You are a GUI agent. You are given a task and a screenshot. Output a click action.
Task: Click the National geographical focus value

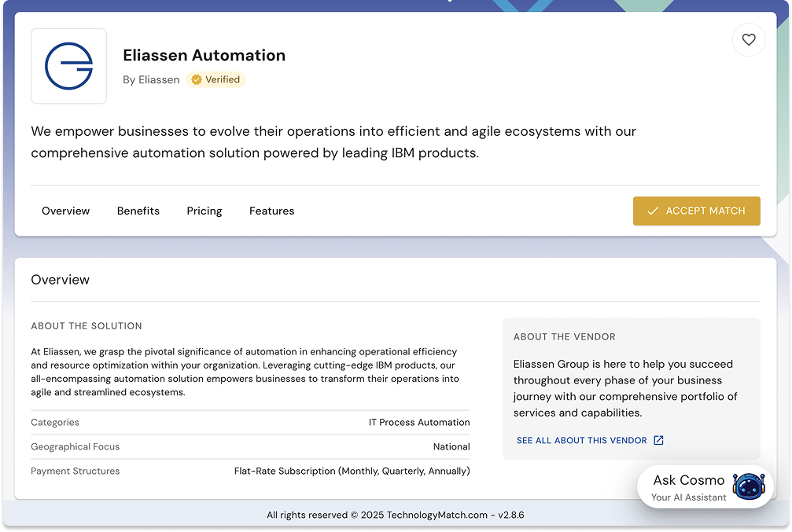pyautogui.click(x=451, y=446)
